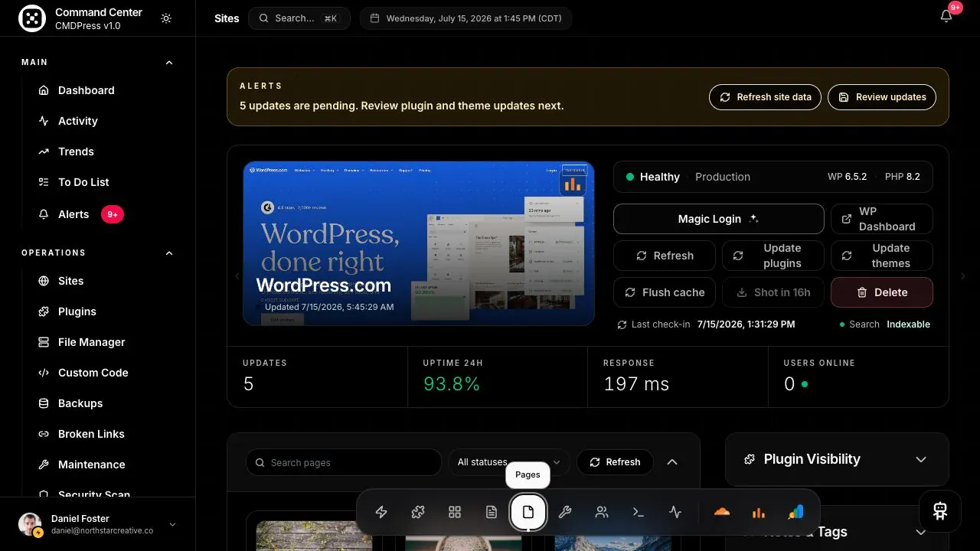This screenshot has height=551, width=980.
Task: Click the 93.8% uptime value
Action: click(452, 384)
